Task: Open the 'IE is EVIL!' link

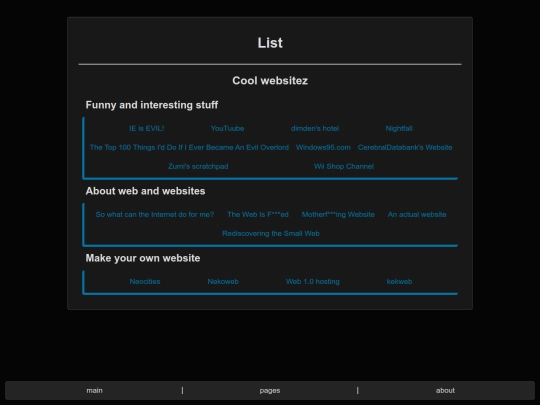Action: pos(147,128)
